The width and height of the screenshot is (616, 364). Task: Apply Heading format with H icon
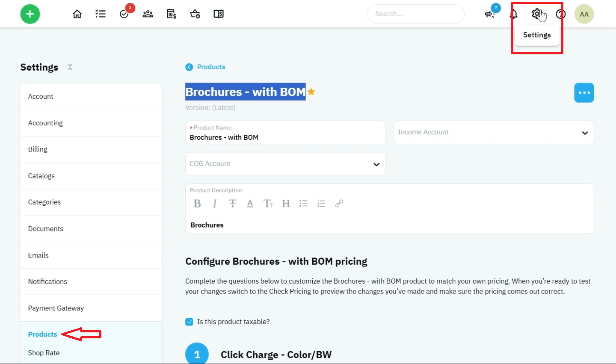(x=286, y=204)
